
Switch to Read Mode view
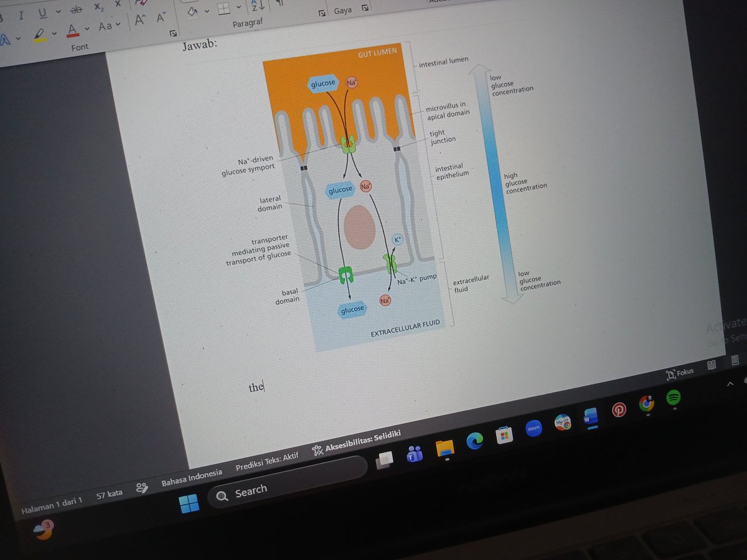coord(712,364)
